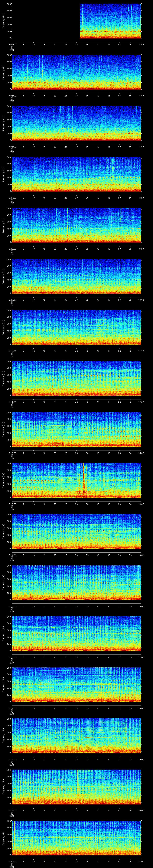Click the 14:00 end time label

pyautogui.click(x=141, y=504)
